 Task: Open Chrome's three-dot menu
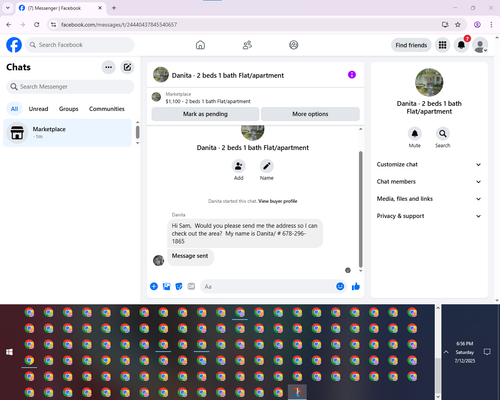point(491,24)
